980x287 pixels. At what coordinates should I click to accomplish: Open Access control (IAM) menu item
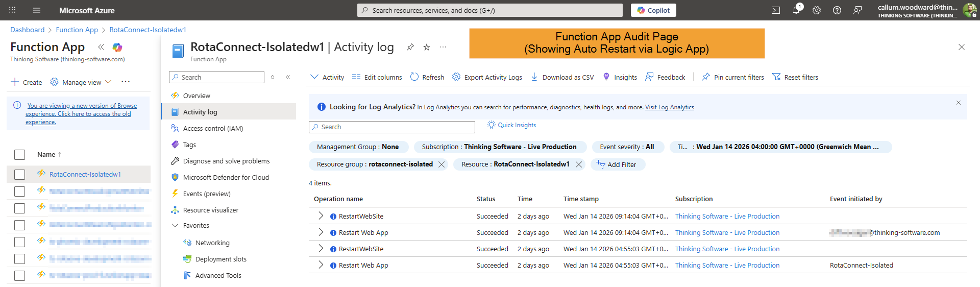pyautogui.click(x=213, y=128)
